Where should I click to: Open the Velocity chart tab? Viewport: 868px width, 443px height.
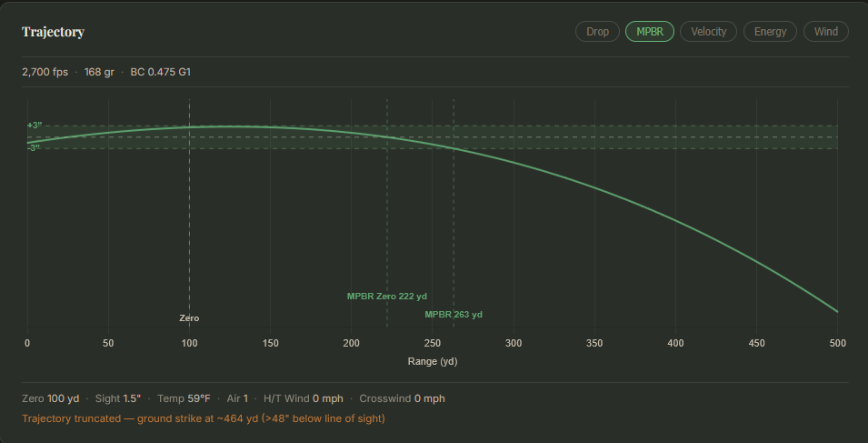[x=708, y=32]
